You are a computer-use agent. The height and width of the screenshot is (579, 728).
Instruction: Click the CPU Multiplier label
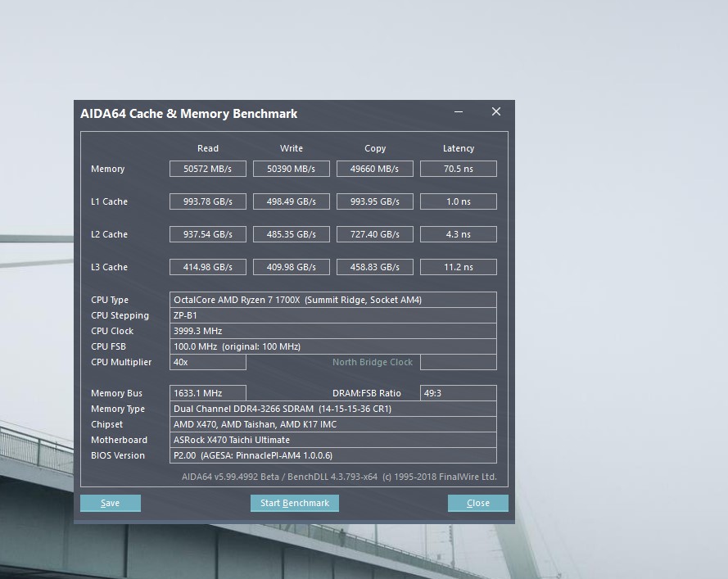121,362
